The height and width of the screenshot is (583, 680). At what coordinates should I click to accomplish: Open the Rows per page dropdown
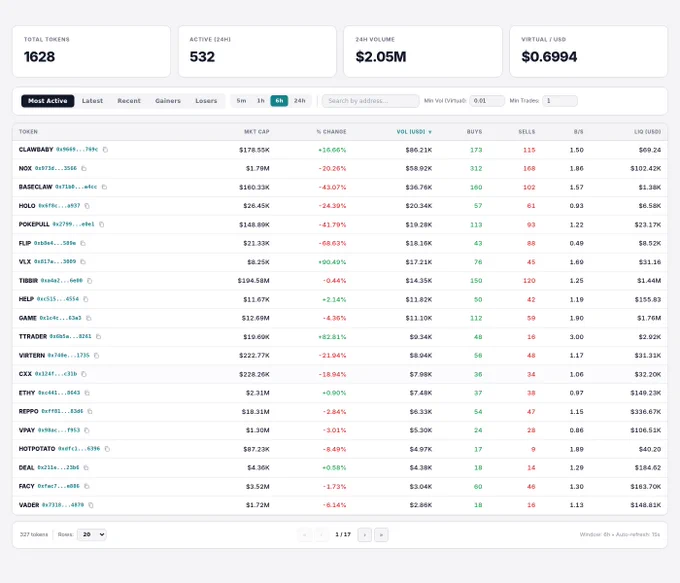(x=92, y=534)
